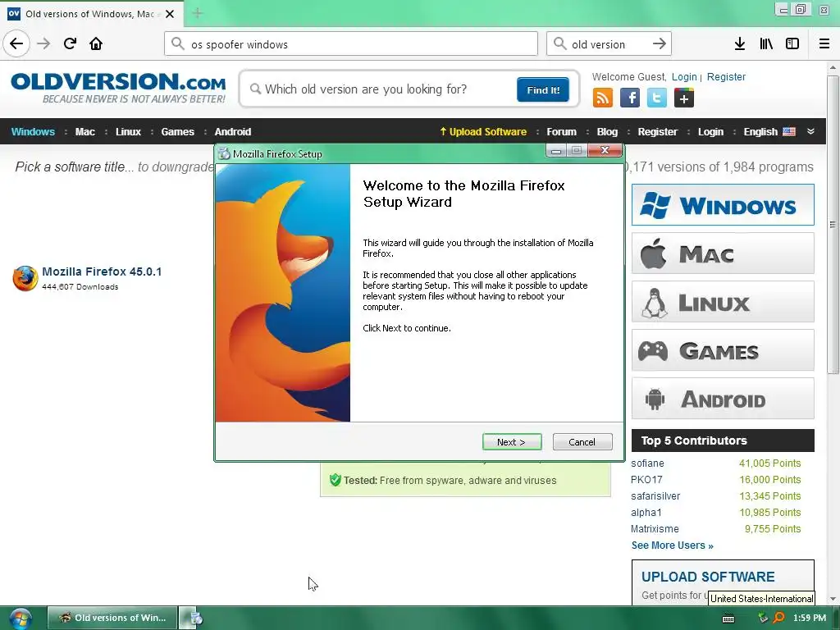Click the orange magnifier tray icon
840x630 pixels.
pos(779,618)
